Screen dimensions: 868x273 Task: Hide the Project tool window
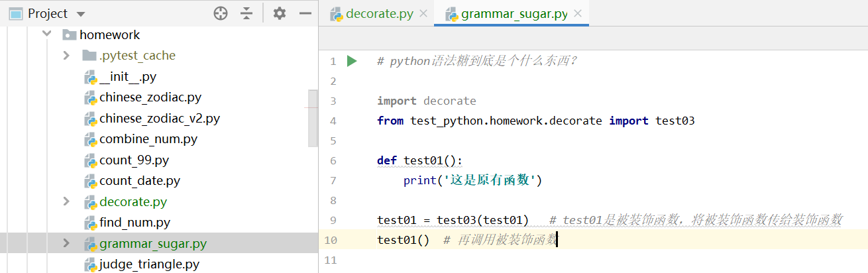coord(305,13)
